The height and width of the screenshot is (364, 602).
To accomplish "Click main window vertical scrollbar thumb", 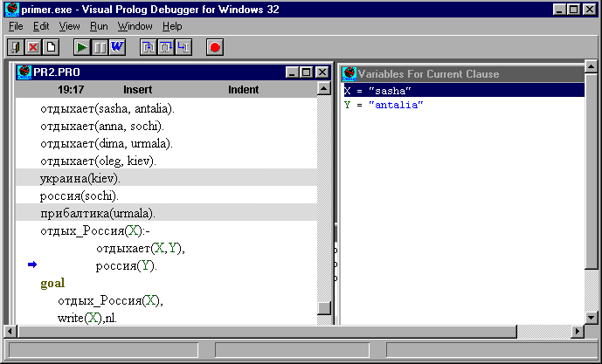I will (591, 171).
